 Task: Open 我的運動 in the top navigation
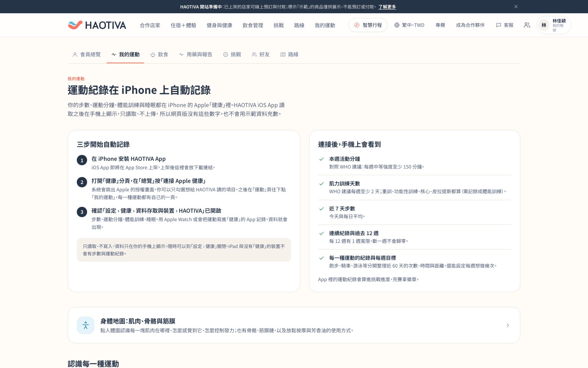[x=325, y=25]
